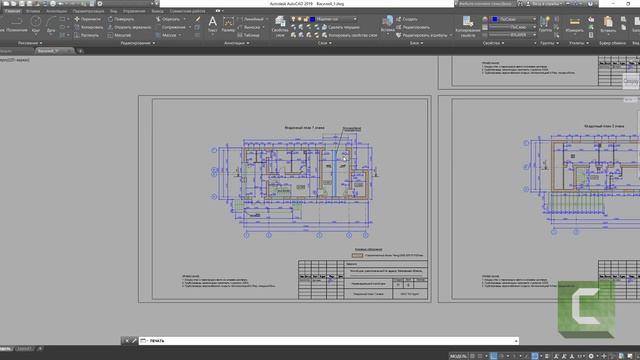Viewport: 640px width, 360px height.
Task: Click the blue color swatch in Properties
Action: 495,19
